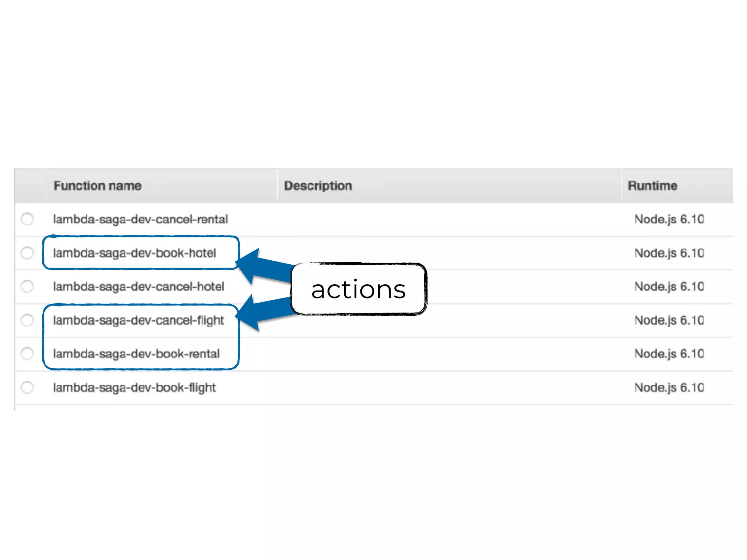
Task: Sort by Description column header
Action: (318, 186)
